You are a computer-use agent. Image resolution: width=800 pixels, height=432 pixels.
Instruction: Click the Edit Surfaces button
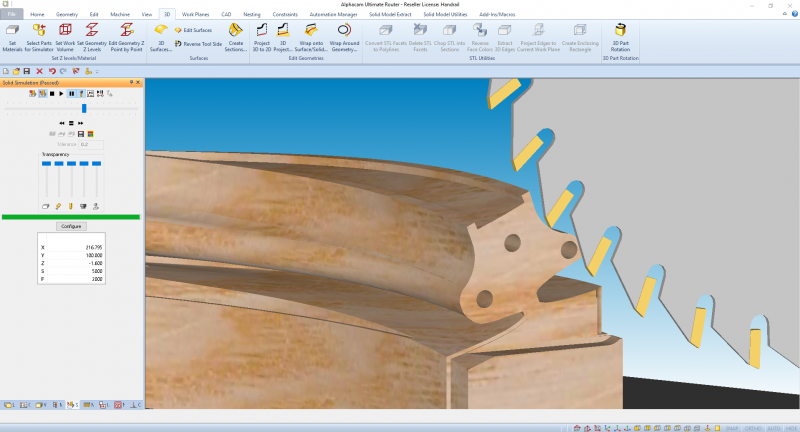coord(193,30)
